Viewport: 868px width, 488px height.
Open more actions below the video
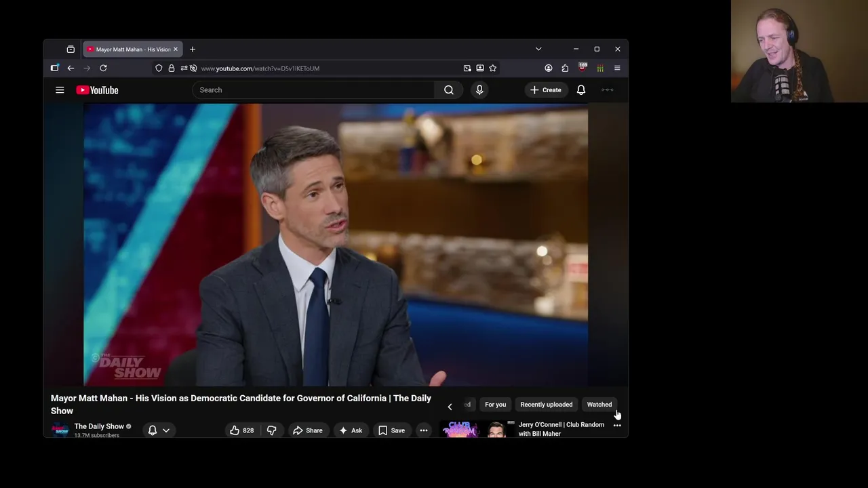pyautogui.click(x=423, y=430)
